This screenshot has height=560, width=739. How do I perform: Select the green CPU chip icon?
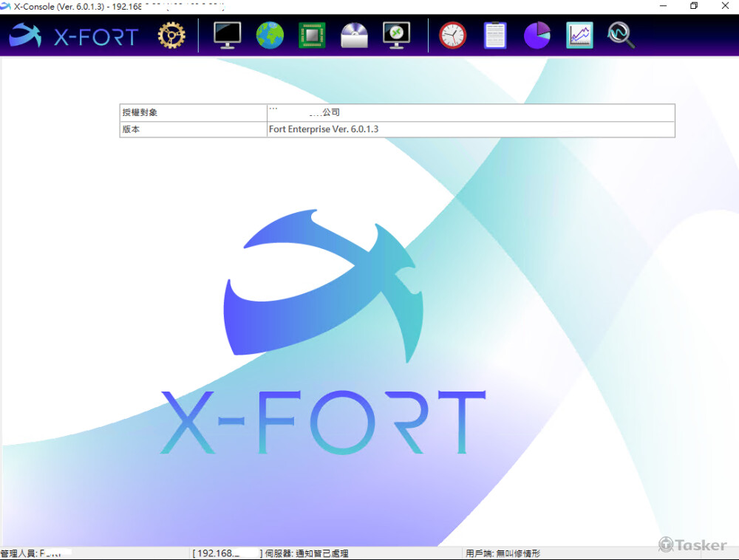click(x=312, y=35)
